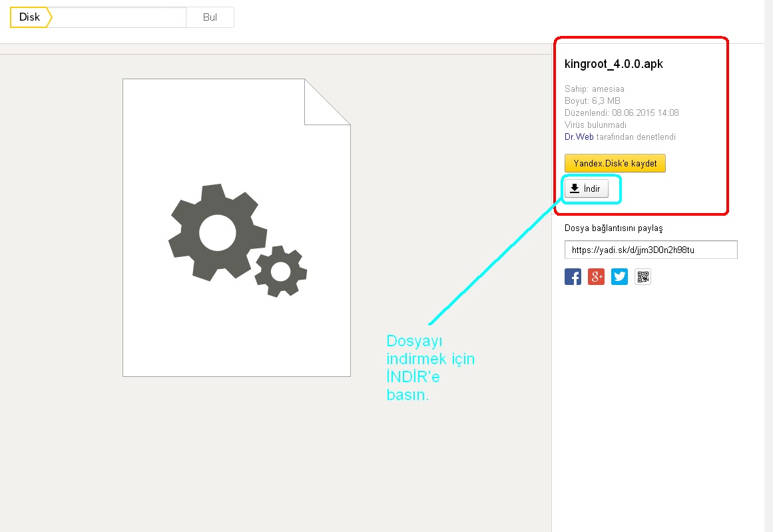
Task: Show the QR code for the link
Action: (643, 276)
